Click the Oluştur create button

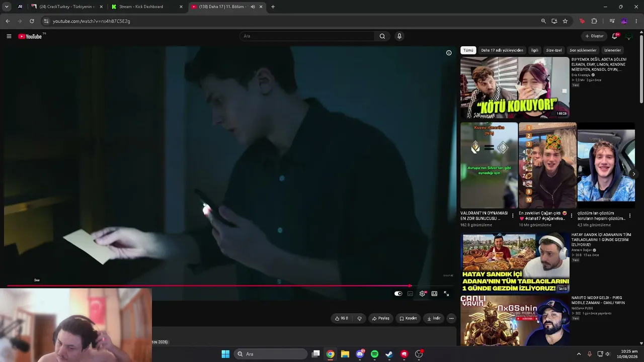click(594, 36)
